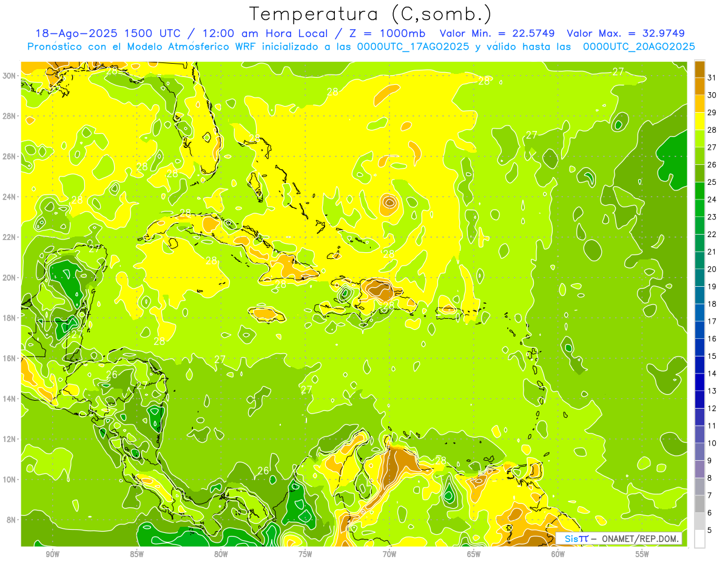The image size is (728, 562).
Task: Click the 65W longitude axis label
Action: click(474, 554)
